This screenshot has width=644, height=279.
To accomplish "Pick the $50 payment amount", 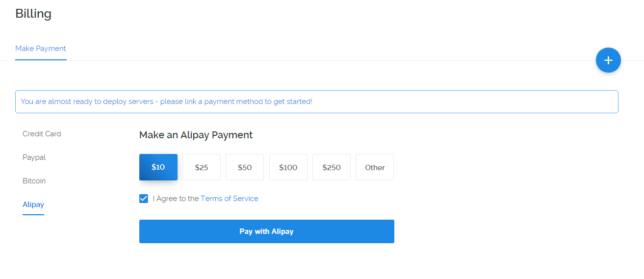I will pos(245,167).
